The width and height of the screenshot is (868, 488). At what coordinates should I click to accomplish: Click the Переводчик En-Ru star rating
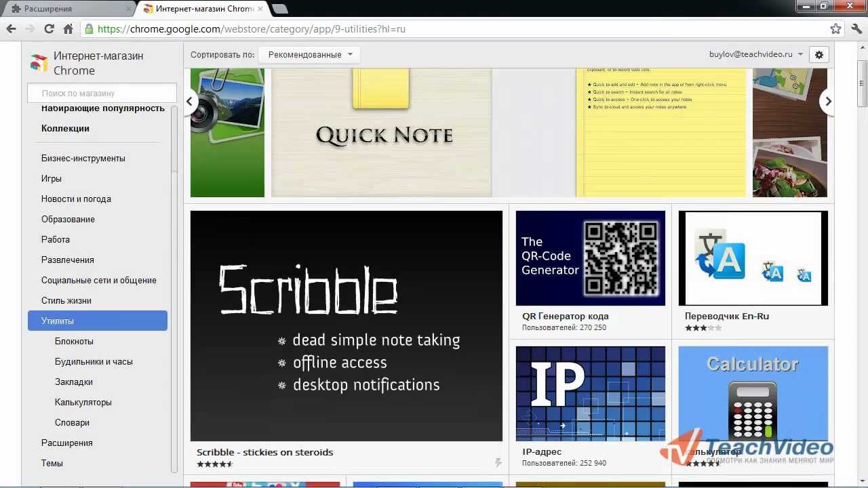703,328
